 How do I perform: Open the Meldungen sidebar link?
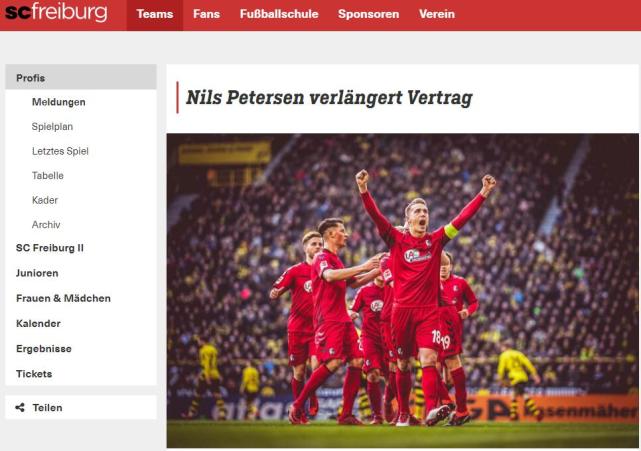click(x=58, y=102)
